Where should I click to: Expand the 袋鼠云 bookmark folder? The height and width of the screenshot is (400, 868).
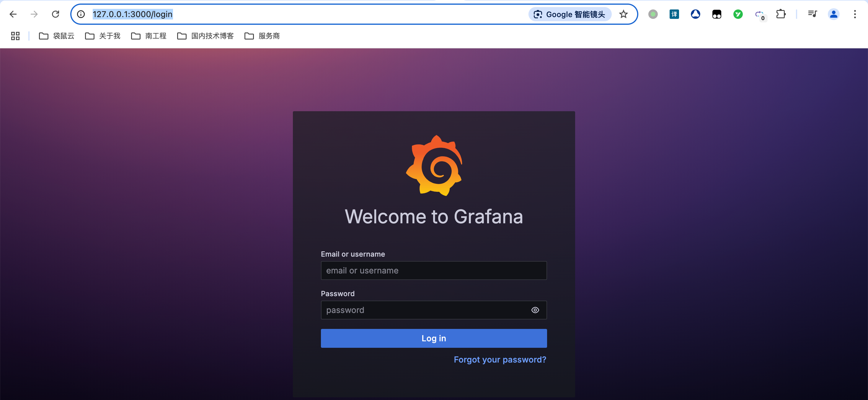click(x=57, y=36)
